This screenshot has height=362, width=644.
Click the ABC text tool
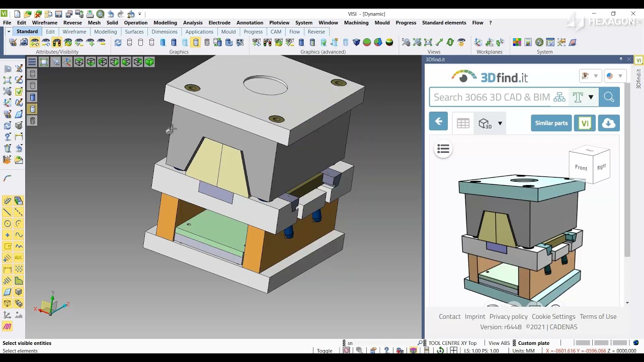click(19, 257)
